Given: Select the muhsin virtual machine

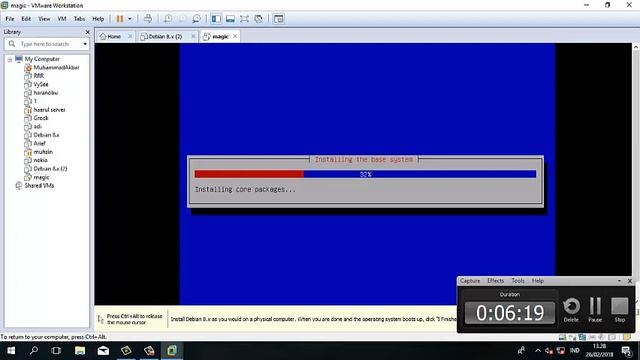Looking at the screenshot, I should click(x=43, y=152).
